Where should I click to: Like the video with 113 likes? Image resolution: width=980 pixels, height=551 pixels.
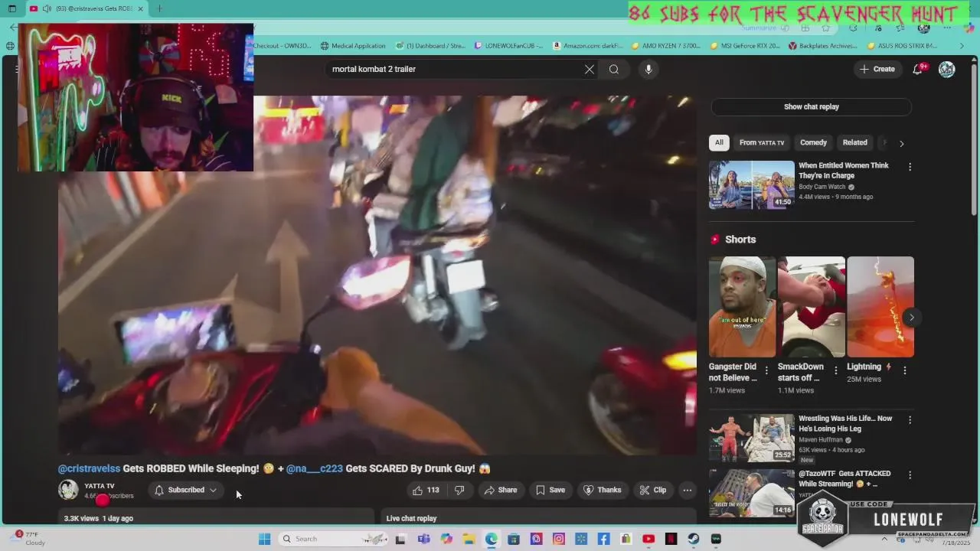(x=426, y=490)
